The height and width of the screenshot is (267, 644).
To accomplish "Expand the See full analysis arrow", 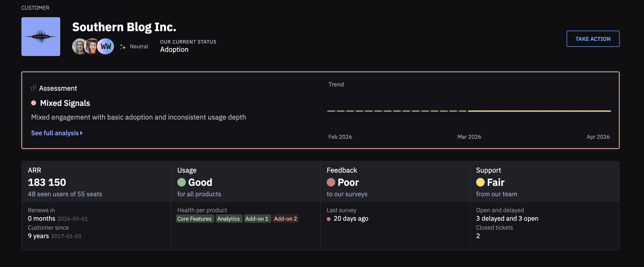I will [x=82, y=133].
